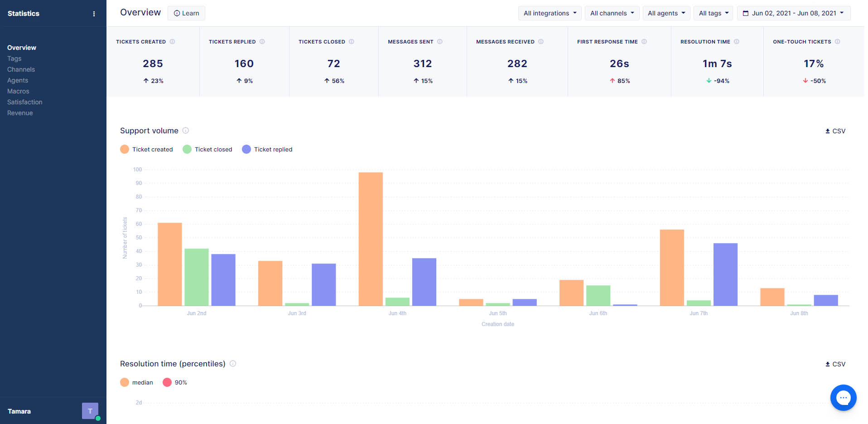Go to Macros statistics
The width and height of the screenshot is (868, 424).
click(x=18, y=91)
